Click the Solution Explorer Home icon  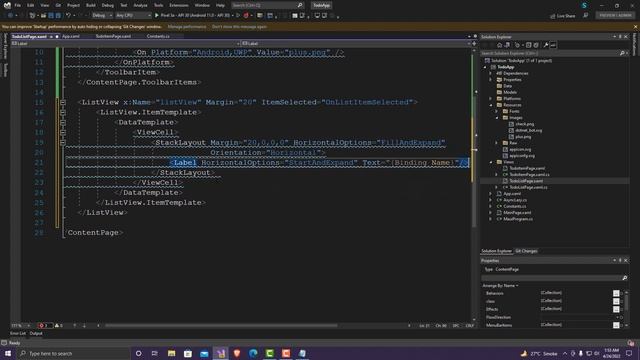click(499, 45)
